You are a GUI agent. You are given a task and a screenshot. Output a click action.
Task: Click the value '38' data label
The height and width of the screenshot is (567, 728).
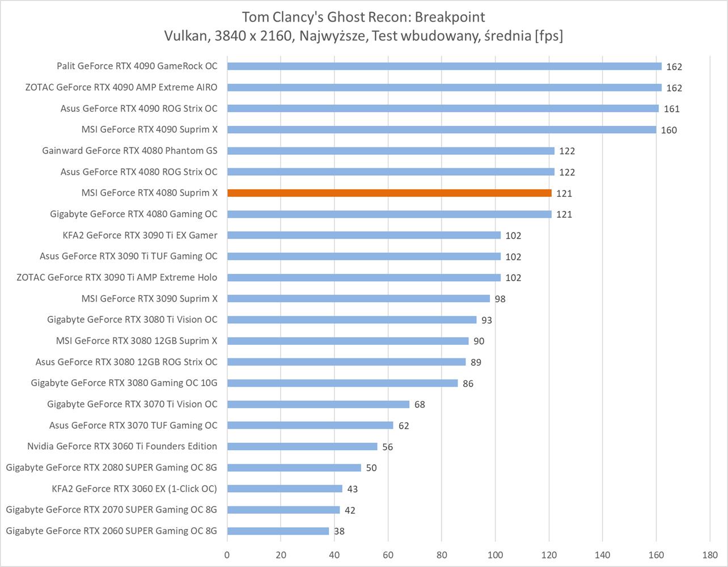click(340, 532)
